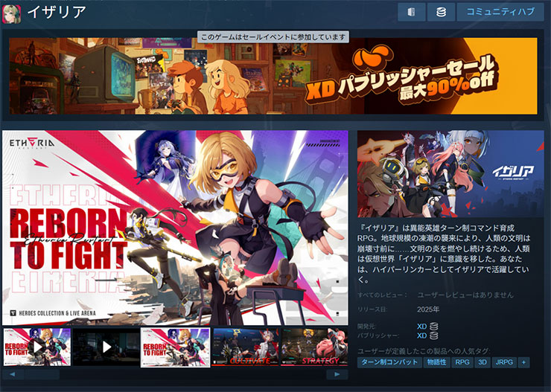The width and height of the screenshot is (551, 392).
Task: Click the left arrow of the thumbnail strip
Action: 13,374
